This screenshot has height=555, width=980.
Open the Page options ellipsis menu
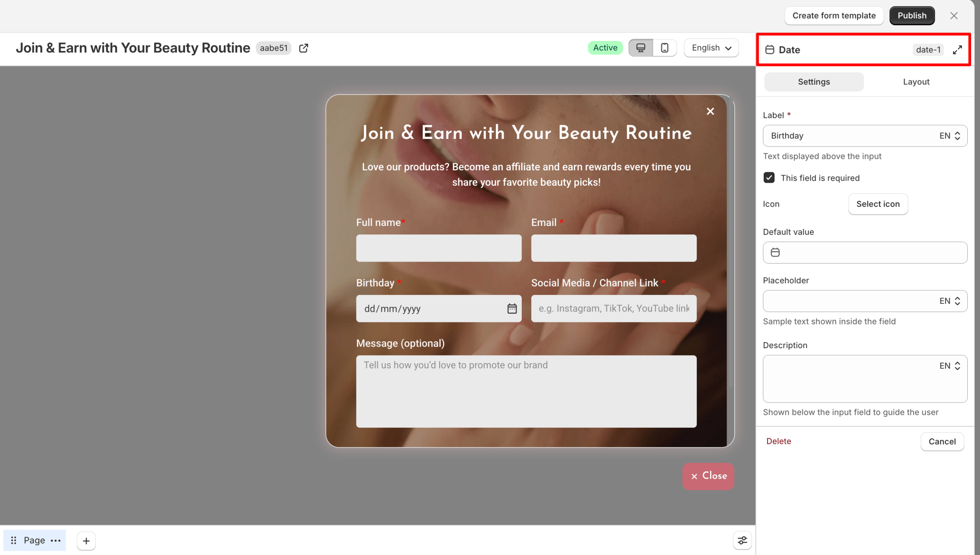coord(56,540)
